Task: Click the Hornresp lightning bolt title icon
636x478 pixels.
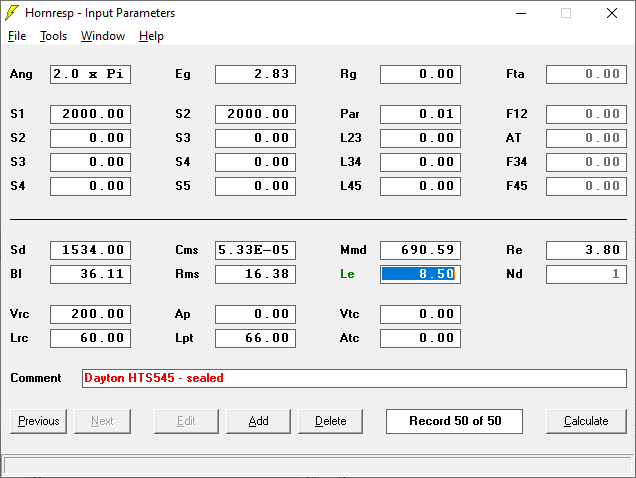Action: pyautogui.click(x=12, y=13)
